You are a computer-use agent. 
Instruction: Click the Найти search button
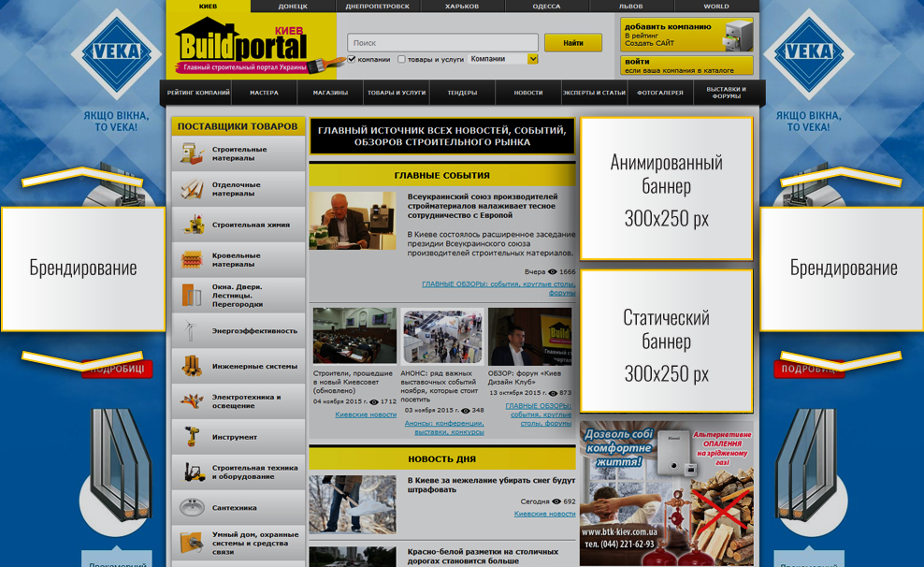coord(572,42)
